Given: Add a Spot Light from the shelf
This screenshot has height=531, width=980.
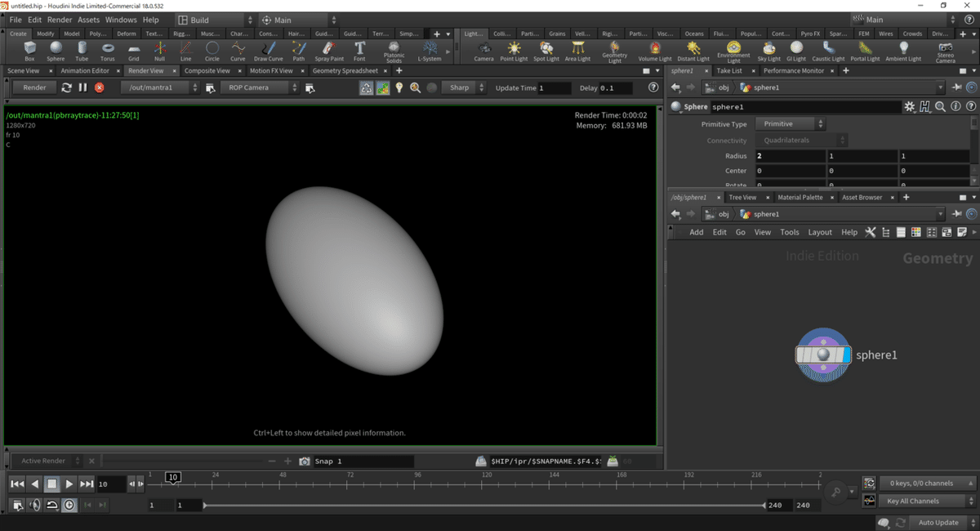Looking at the screenshot, I should coord(546,51).
